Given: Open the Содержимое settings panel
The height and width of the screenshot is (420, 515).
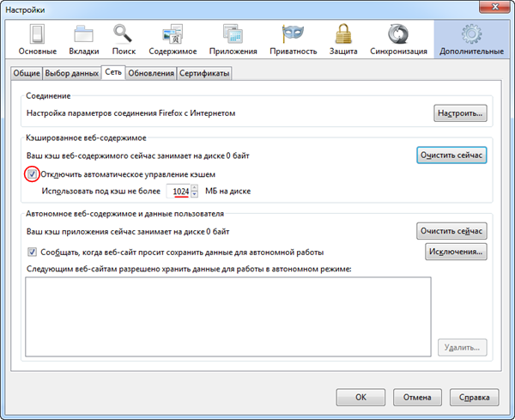Looking at the screenshot, I should tap(173, 40).
